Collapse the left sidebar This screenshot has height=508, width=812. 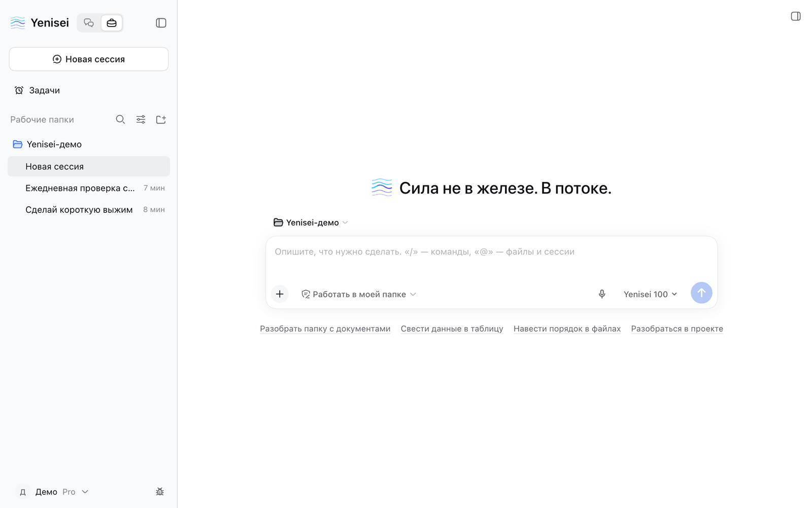(161, 23)
